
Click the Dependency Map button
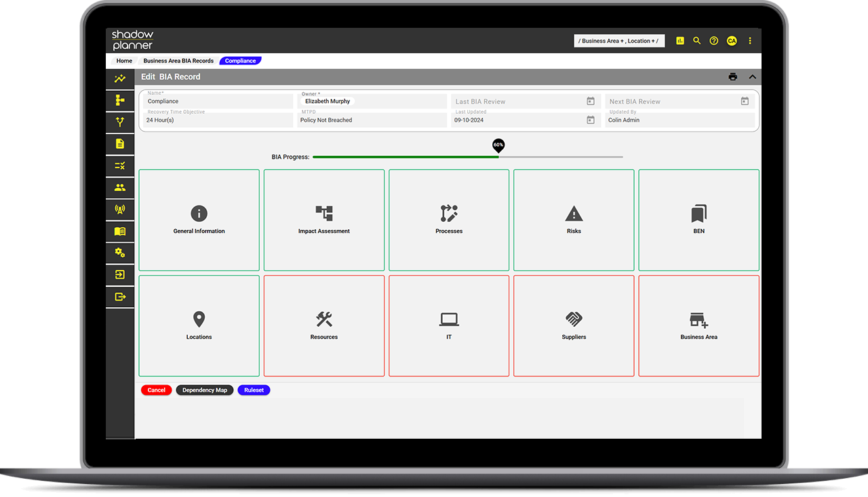(205, 391)
